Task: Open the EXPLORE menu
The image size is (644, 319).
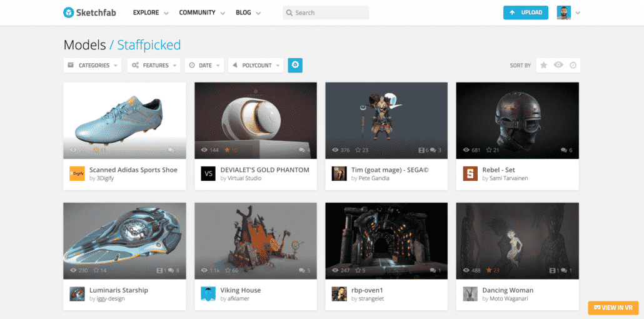Action: [x=146, y=13]
